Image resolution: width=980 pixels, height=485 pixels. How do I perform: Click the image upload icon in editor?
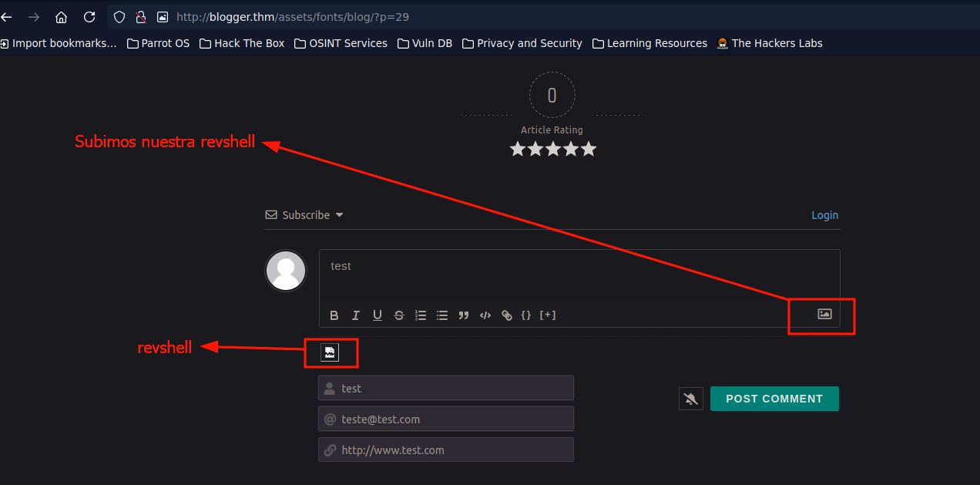[x=824, y=314]
